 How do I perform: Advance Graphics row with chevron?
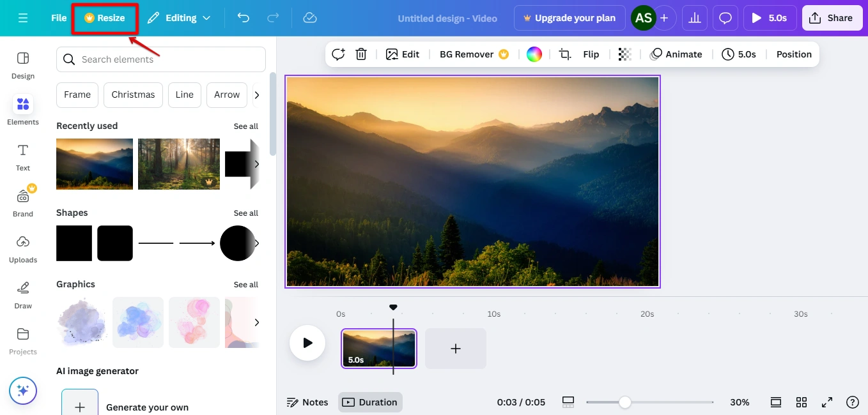pyautogui.click(x=256, y=322)
